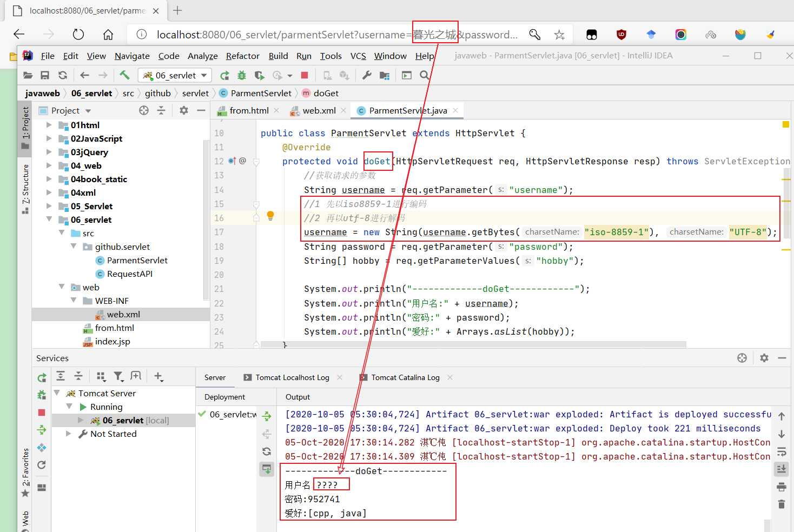Expand the 05_Servlet module node

[x=49, y=206]
